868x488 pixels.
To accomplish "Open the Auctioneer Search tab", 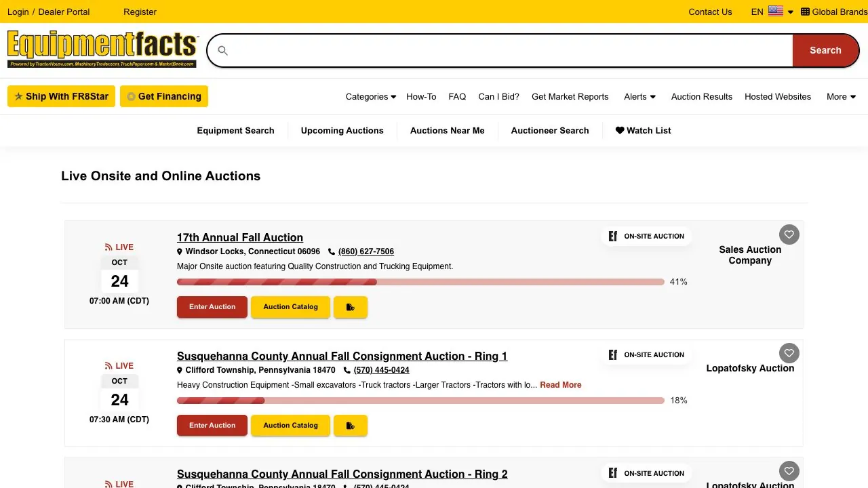I will click(x=550, y=131).
